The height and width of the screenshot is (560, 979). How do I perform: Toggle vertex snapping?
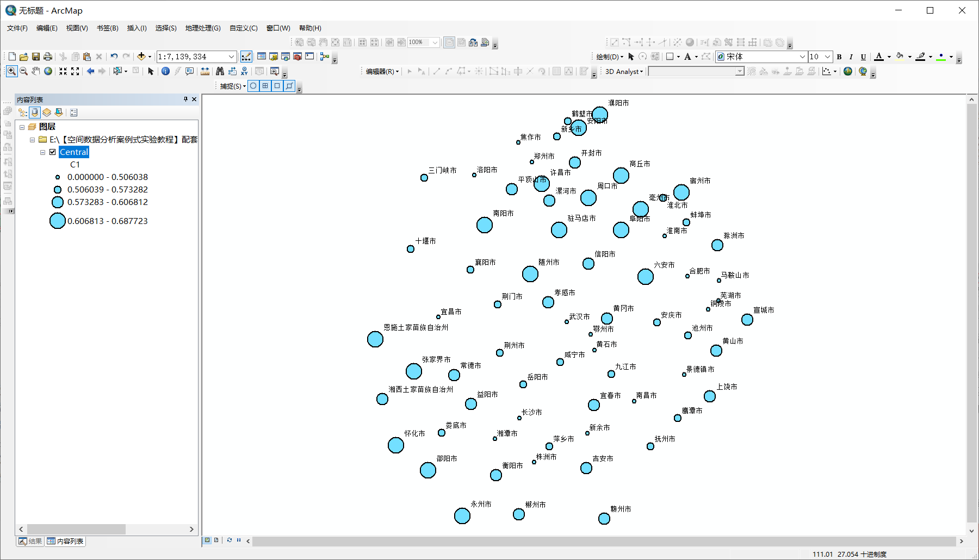pos(277,86)
